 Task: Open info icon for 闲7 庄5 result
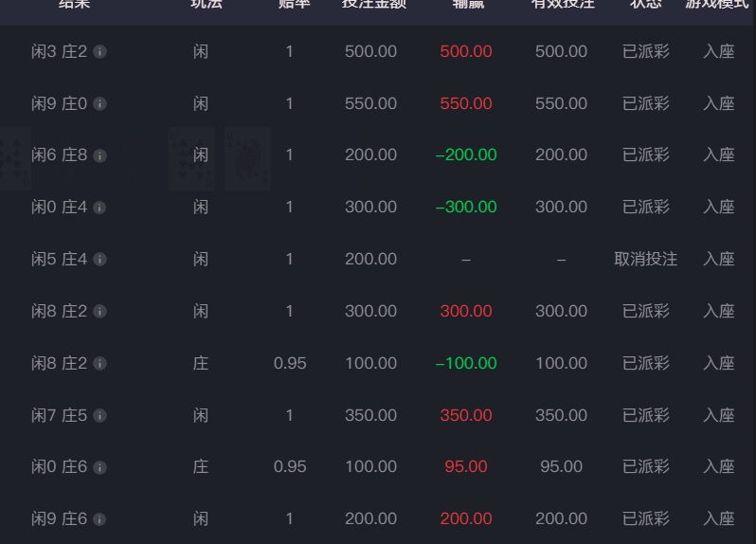99,415
